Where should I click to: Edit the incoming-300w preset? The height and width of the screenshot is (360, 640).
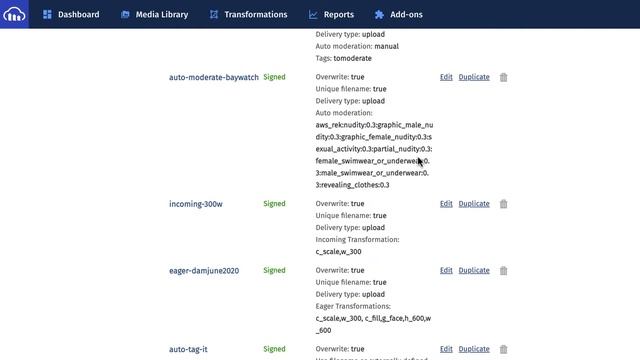coord(446,204)
